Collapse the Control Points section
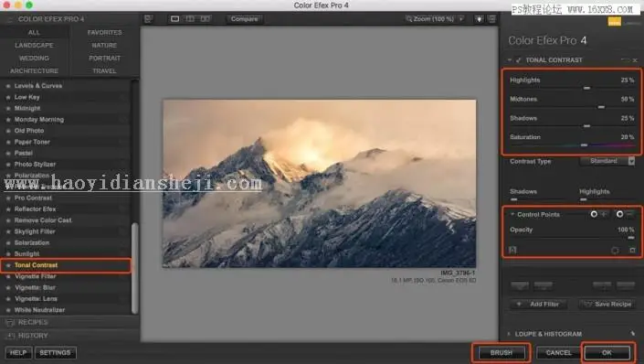Screen dimensions: 644x364 pos(512,214)
